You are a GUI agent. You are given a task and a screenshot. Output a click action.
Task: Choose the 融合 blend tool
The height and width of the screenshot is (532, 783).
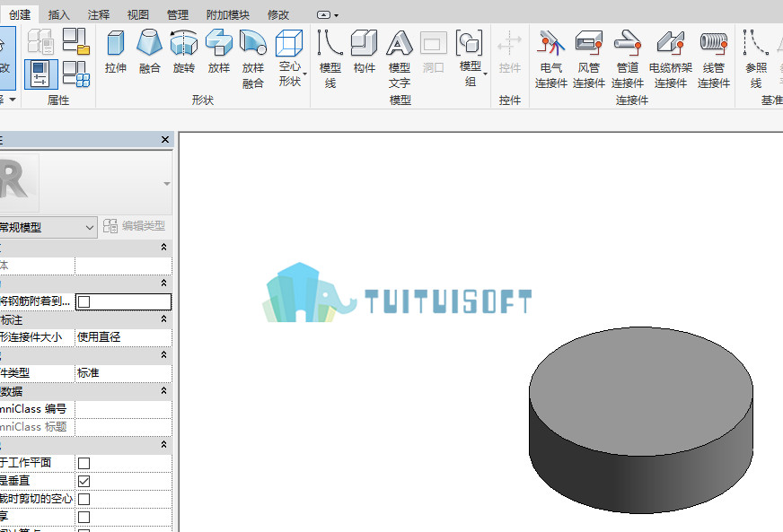(149, 52)
